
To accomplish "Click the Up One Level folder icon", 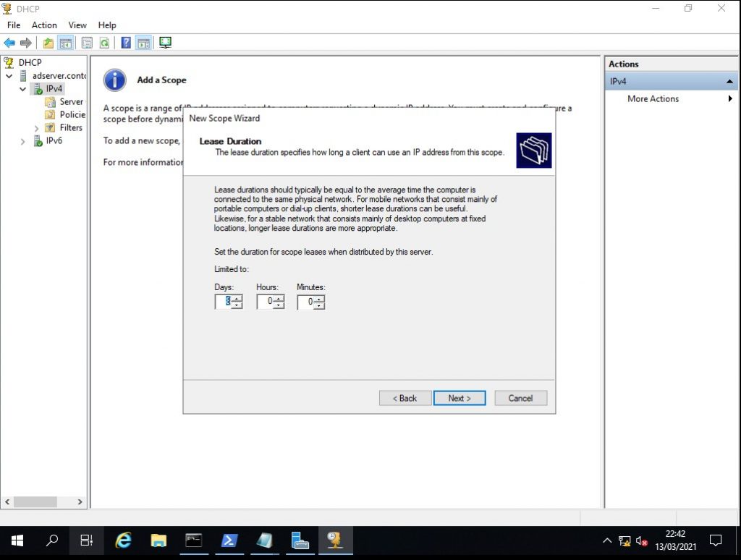I will (48, 43).
